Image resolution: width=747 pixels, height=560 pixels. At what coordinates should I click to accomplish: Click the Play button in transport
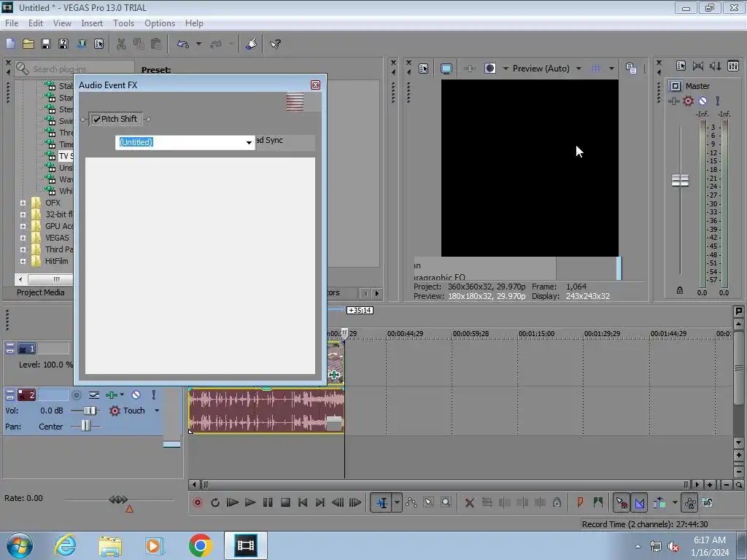click(250, 502)
